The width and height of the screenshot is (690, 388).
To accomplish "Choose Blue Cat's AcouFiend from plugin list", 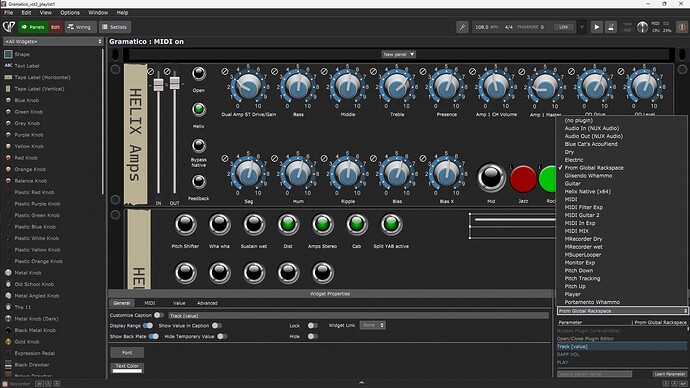I will pyautogui.click(x=591, y=144).
